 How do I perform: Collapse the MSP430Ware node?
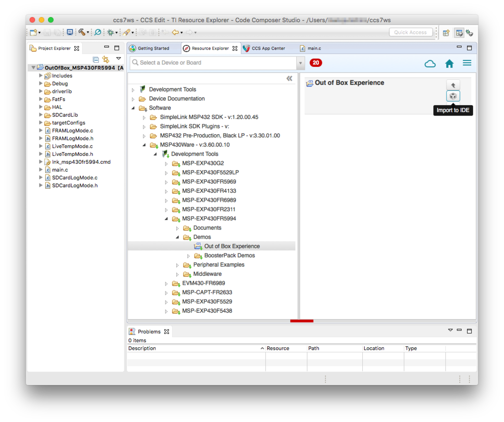[144, 145]
